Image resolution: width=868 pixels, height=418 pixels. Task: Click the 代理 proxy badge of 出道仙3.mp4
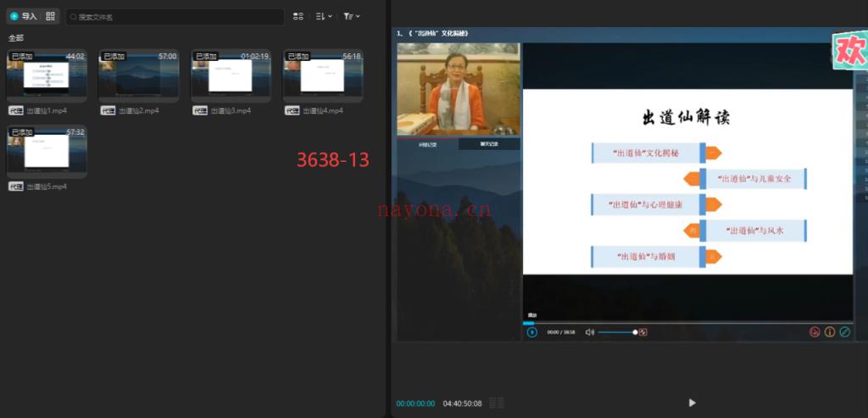[x=200, y=111]
